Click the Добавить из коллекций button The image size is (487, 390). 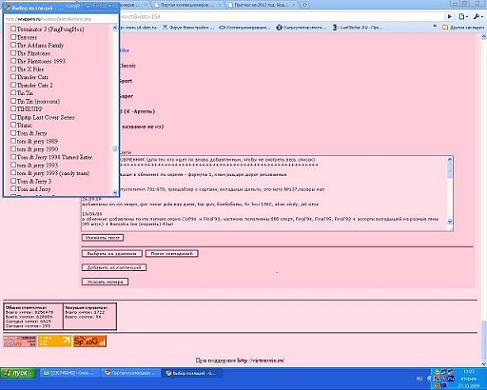pyautogui.click(x=114, y=267)
